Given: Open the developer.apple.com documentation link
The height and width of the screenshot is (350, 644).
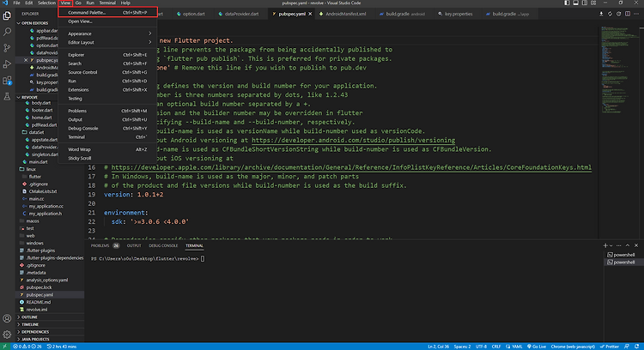Looking at the screenshot, I should pos(351,167).
